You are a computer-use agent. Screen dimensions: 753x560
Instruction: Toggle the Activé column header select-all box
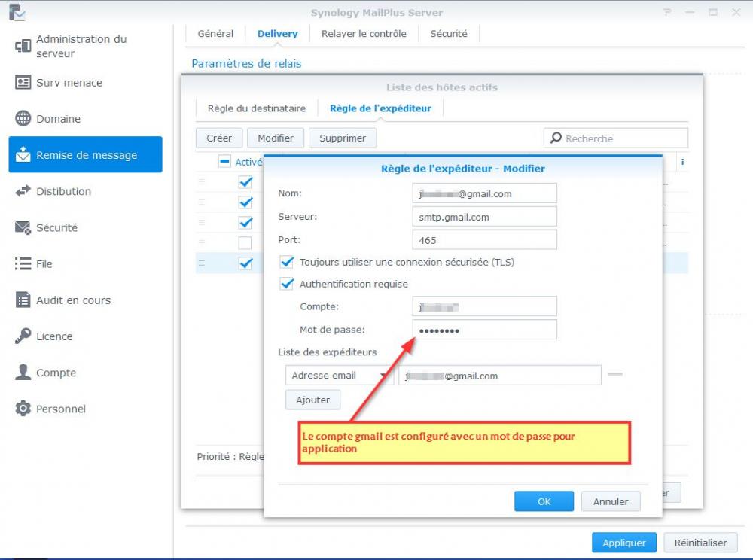point(224,162)
